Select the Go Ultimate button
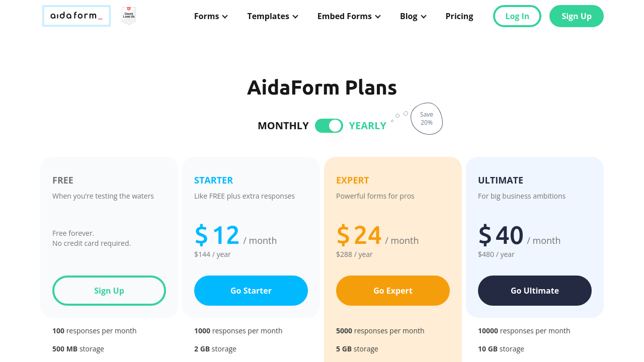The image size is (644, 362). (535, 291)
